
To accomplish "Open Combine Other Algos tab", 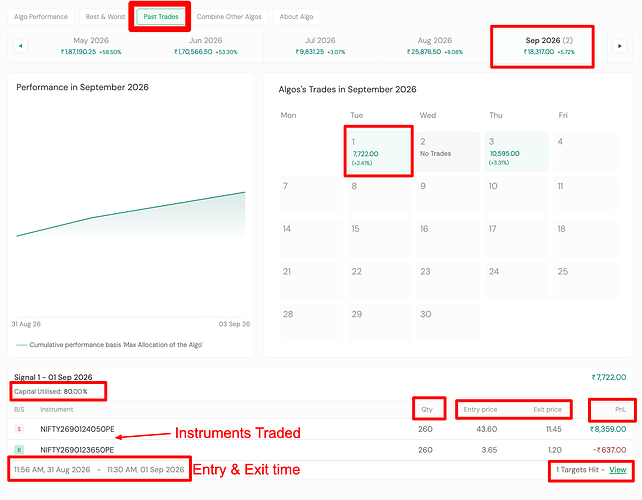I will [x=229, y=17].
